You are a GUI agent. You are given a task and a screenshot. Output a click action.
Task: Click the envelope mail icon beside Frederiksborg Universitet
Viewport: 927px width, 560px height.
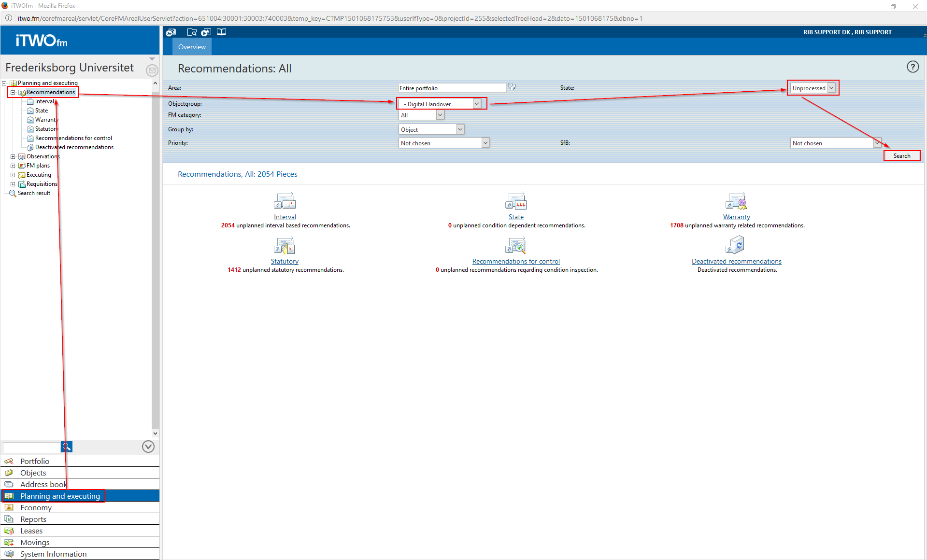[x=152, y=70]
